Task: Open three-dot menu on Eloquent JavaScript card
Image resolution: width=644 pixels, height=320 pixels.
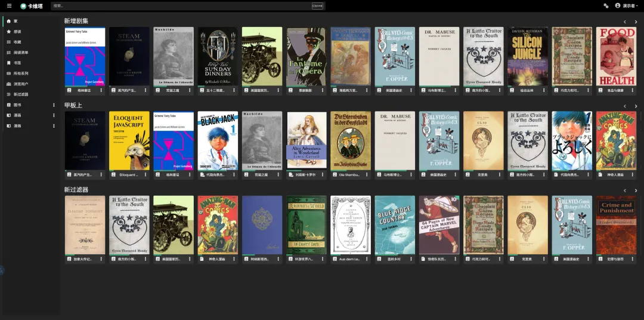Action: (145, 174)
